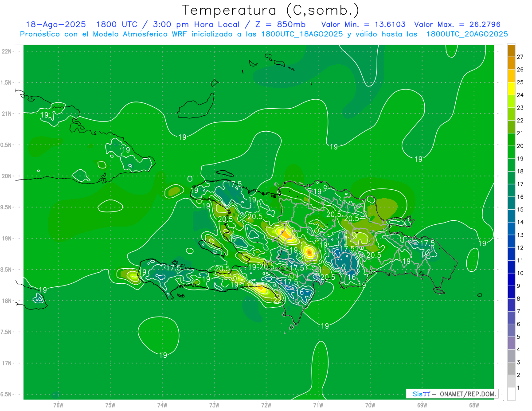Click the blue legend band between 10 and 11
Screen dimensions: 532x411
click(x=511, y=267)
